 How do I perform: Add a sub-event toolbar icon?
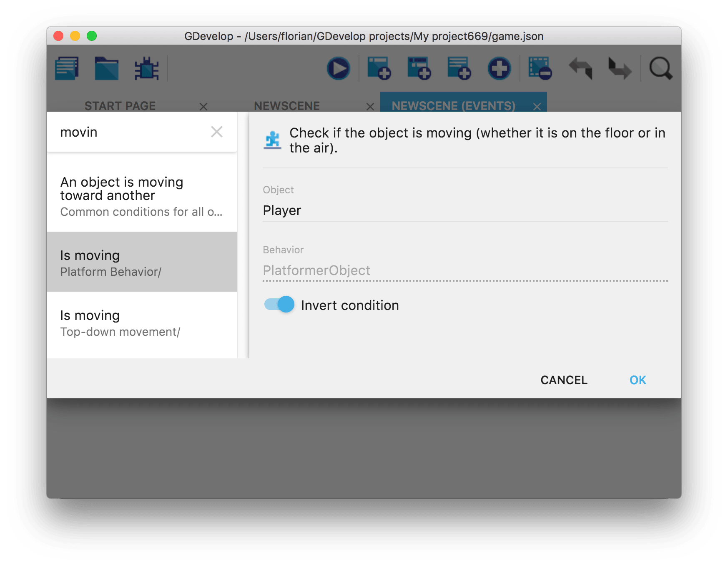coord(419,68)
